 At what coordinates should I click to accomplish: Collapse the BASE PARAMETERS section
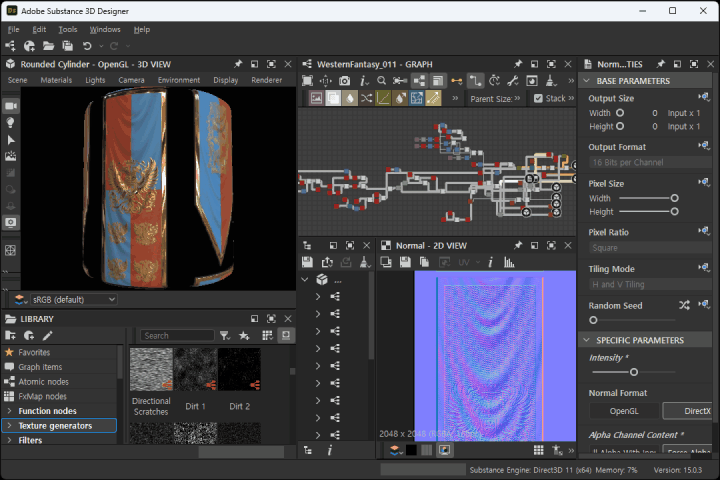tap(586, 81)
